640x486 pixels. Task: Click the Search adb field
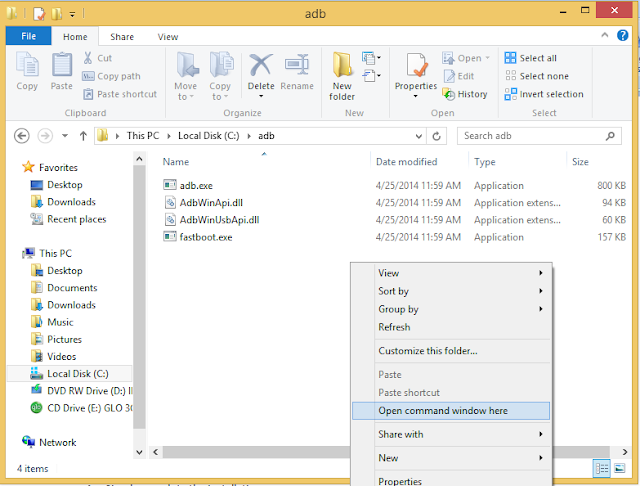pyautogui.click(x=539, y=136)
